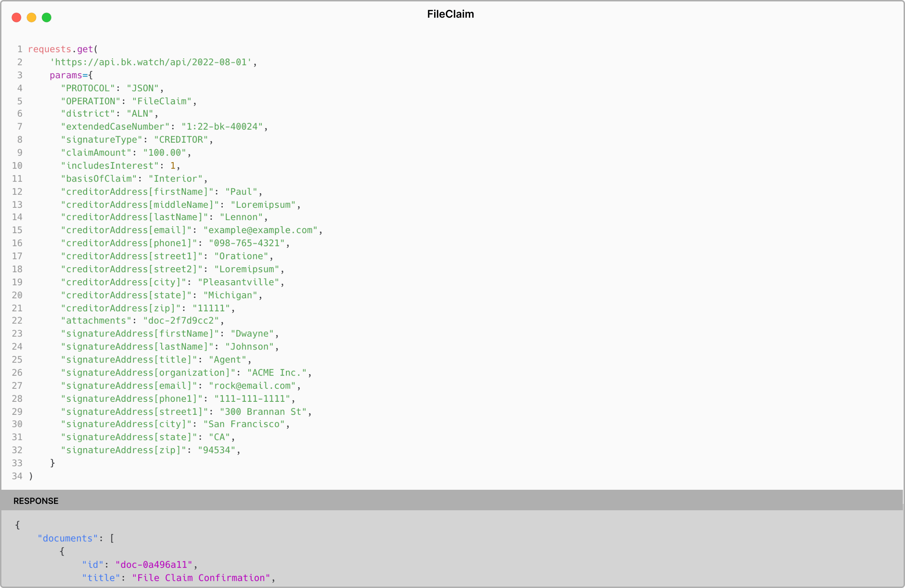905x588 pixels.
Task: Click the "File Claim Confirmation" title value
Action: tap(201, 578)
